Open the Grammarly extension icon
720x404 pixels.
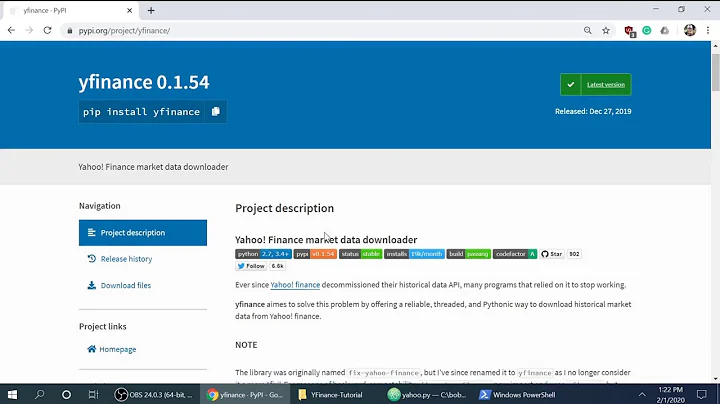coord(647,30)
